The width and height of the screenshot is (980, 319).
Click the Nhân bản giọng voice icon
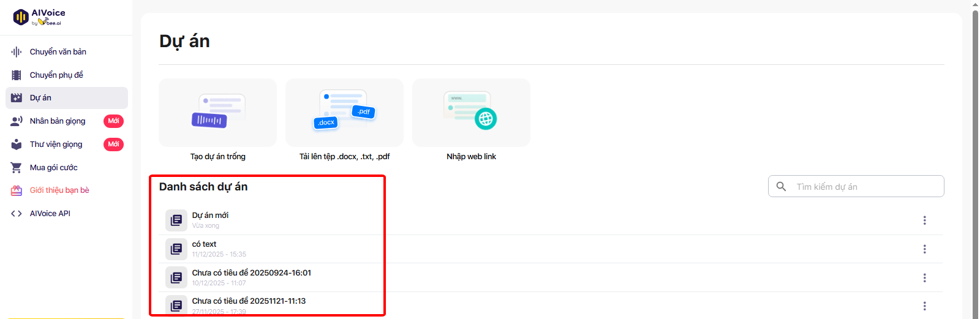click(x=17, y=121)
